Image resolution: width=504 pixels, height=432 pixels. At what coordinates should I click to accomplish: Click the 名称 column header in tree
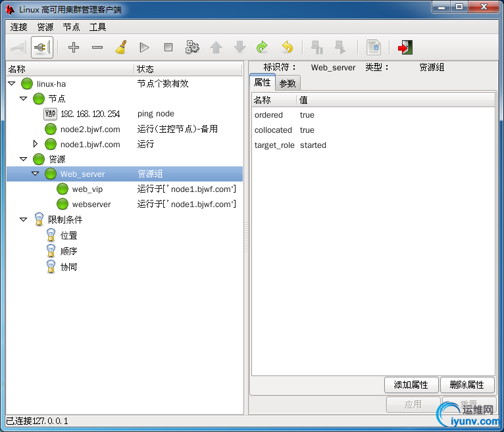tap(70, 69)
